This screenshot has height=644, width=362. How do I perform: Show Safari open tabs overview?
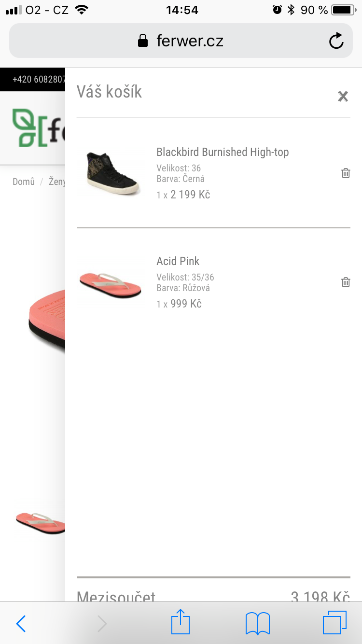(x=334, y=623)
